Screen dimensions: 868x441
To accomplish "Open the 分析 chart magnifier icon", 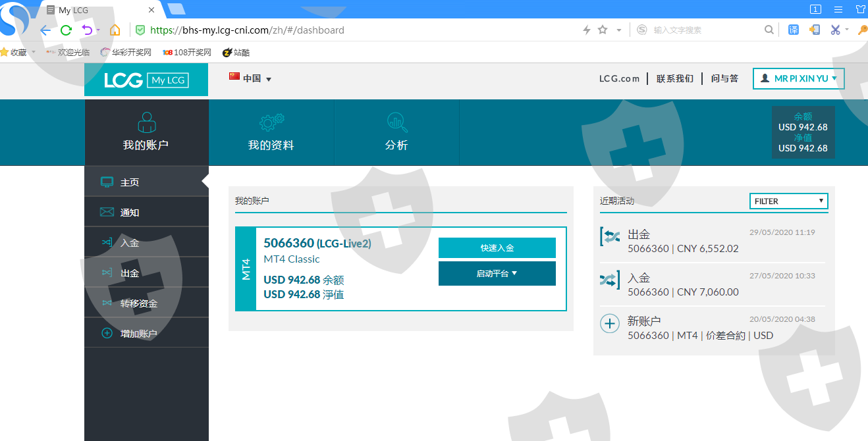I will click(x=397, y=122).
